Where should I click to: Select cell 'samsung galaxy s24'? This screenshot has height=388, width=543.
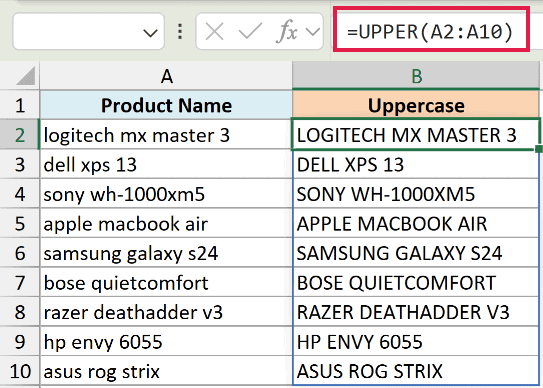[x=166, y=253]
